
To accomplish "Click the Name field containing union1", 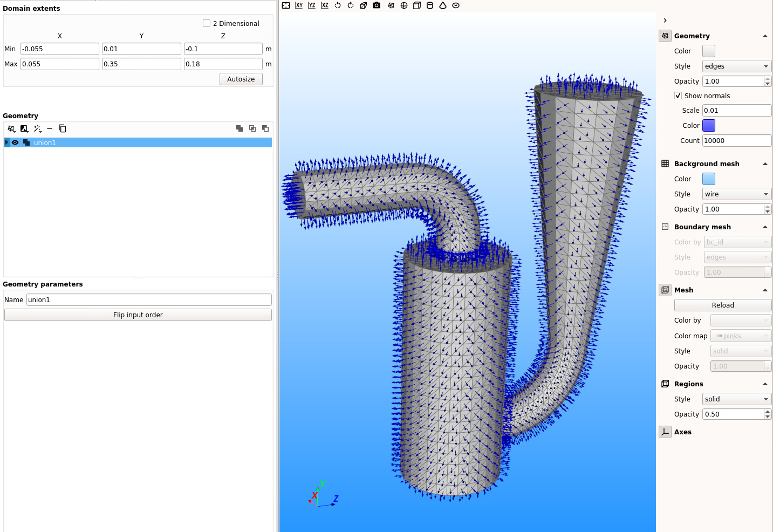I will click(x=148, y=300).
